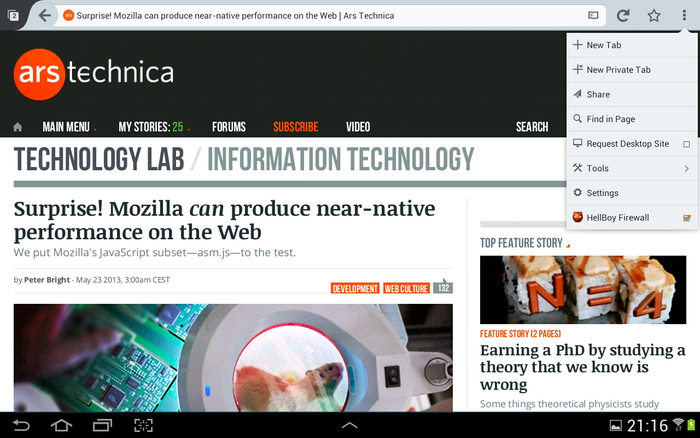Screen dimensions: 700x438
Task: Open the Video section
Action: point(358,127)
